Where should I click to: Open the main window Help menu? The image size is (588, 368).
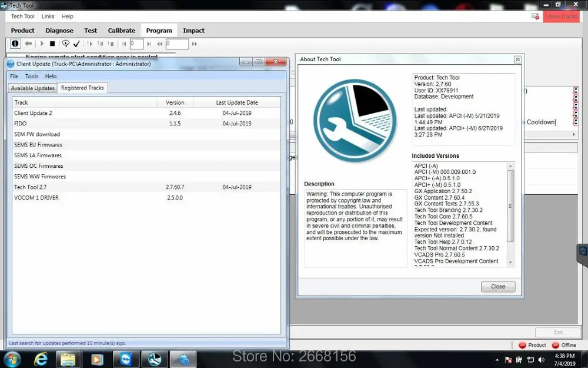68,16
